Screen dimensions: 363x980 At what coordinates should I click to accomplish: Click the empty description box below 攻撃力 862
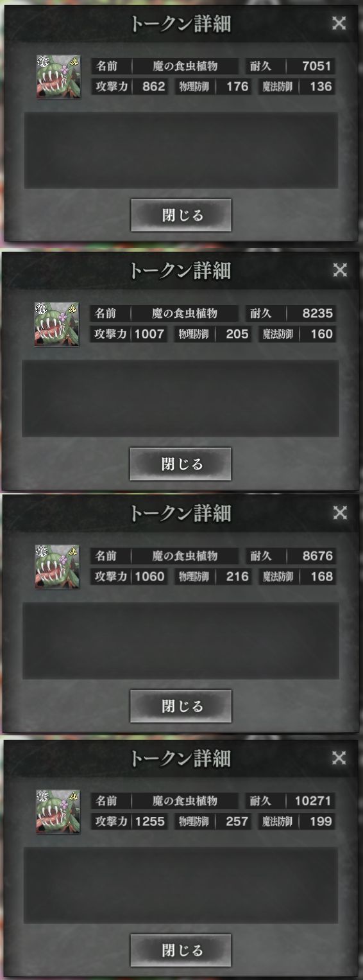click(x=181, y=150)
